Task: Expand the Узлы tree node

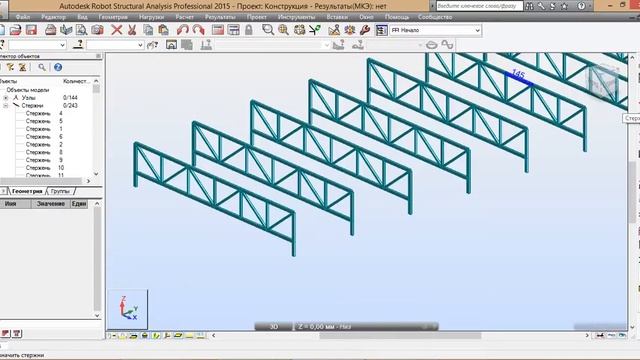Action: (x=6, y=98)
